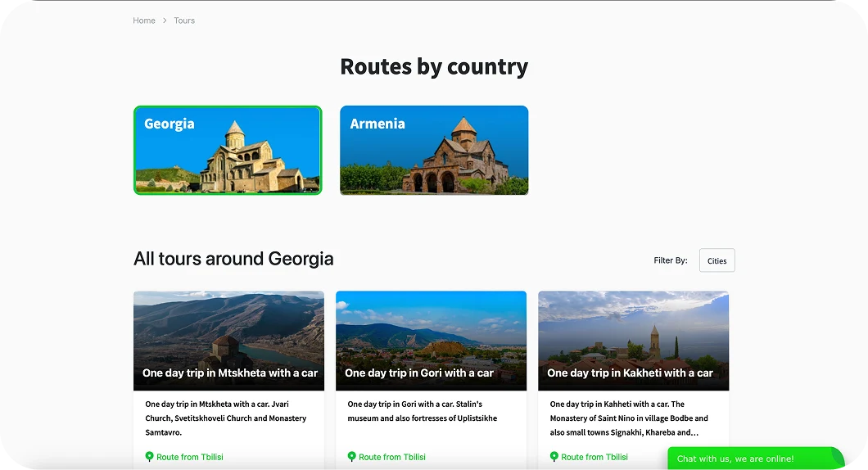Click 'Route from Tbilisi' on Mtskheta card

point(189,457)
